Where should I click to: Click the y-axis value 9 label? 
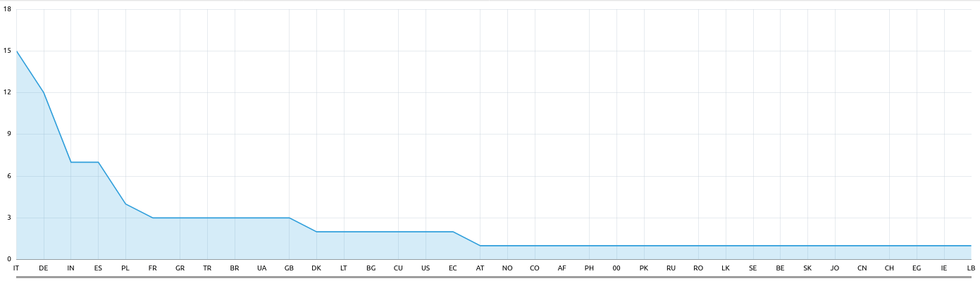click(x=8, y=134)
